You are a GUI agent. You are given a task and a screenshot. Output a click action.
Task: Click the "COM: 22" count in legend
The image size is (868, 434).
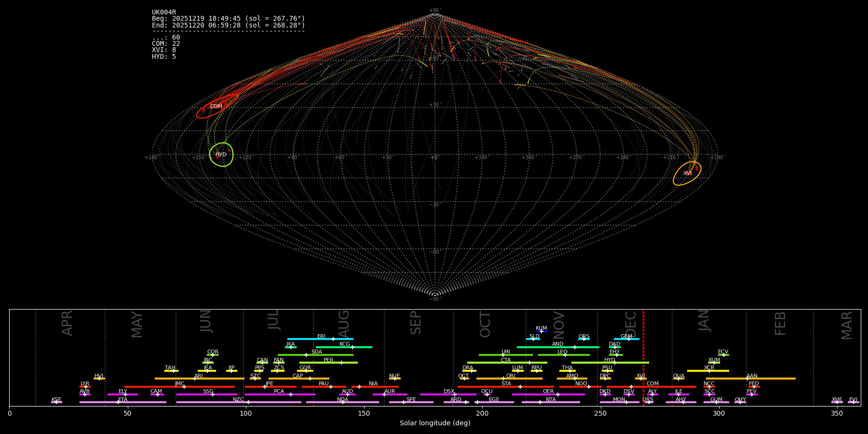pos(166,44)
